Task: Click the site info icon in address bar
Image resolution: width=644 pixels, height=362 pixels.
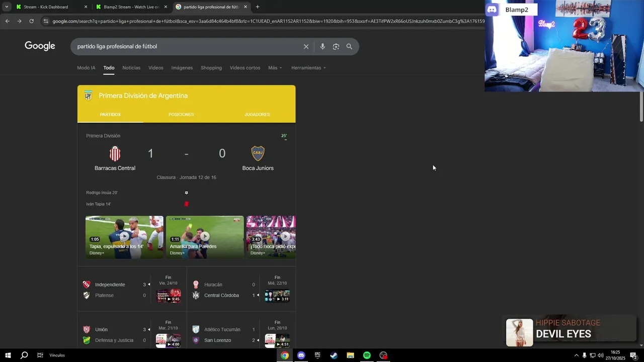Action: coord(46,21)
